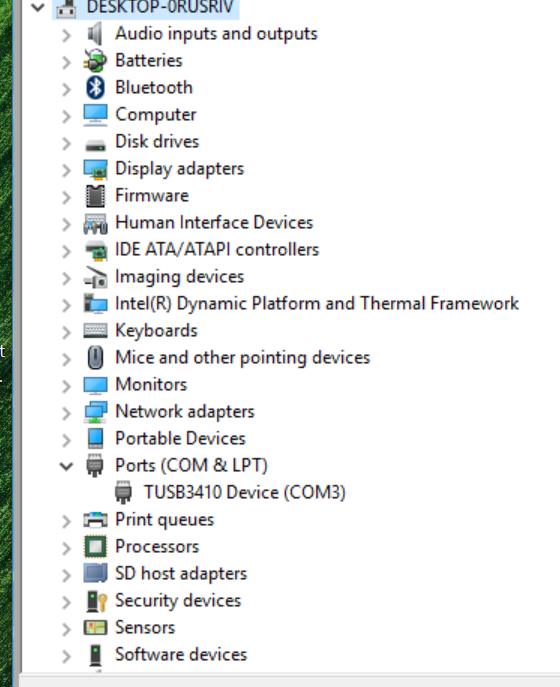This screenshot has width=560, height=687.
Task: Select the Display adapters label
Action: (x=180, y=169)
